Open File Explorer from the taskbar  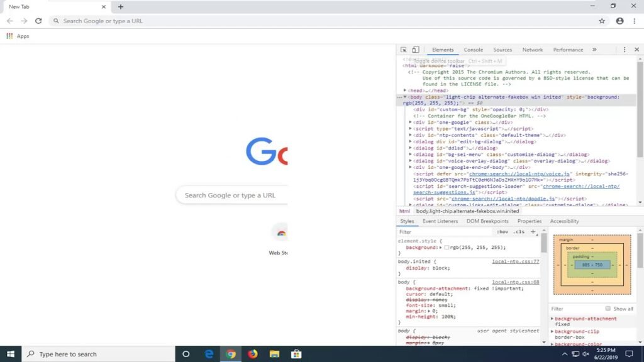click(274, 354)
